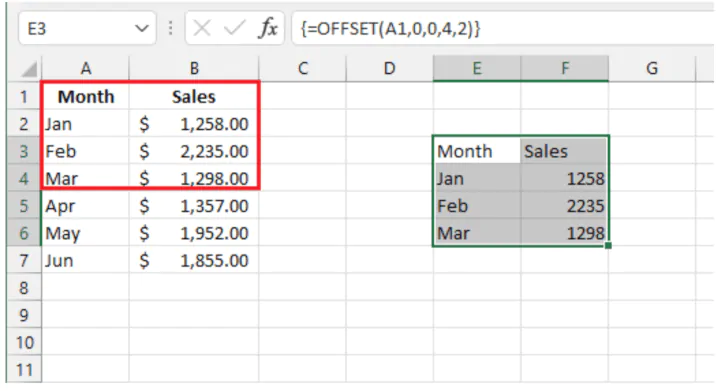Open the Insert Function fx dialog
The image size is (720, 391).
point(268,29)
